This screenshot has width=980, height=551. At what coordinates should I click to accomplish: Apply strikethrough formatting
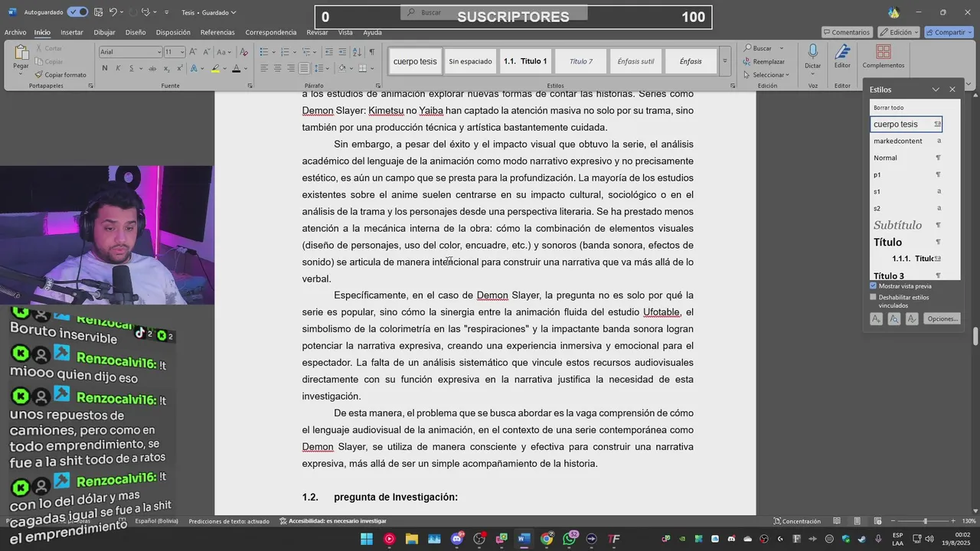152,68
